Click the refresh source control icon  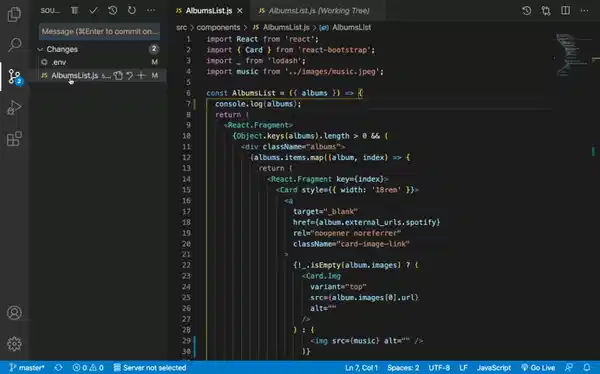click(x=132, y=11)
